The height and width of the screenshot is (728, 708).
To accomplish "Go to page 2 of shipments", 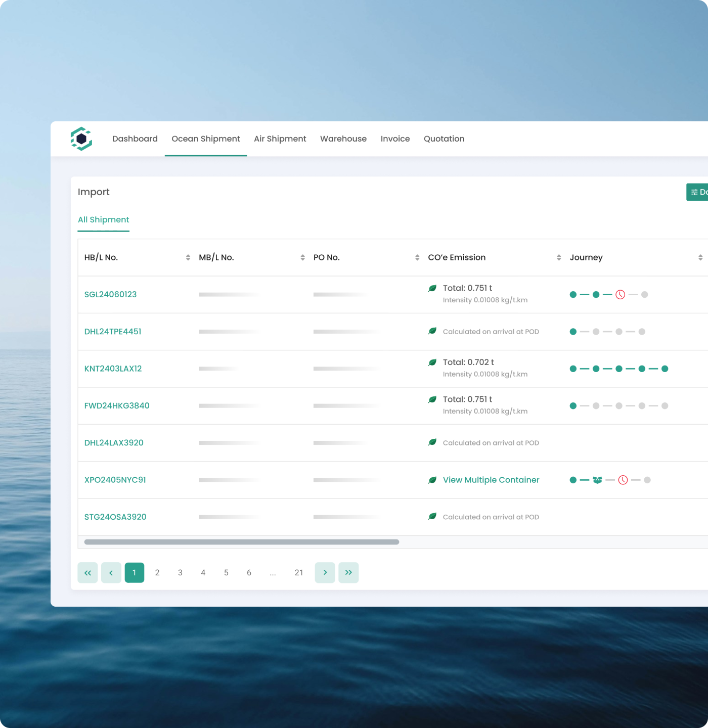I will 157,572.
